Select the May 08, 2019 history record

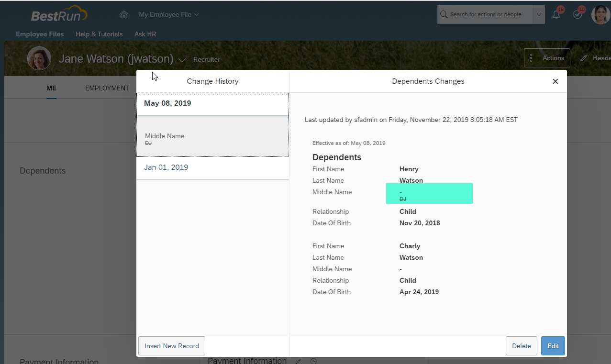212,103
